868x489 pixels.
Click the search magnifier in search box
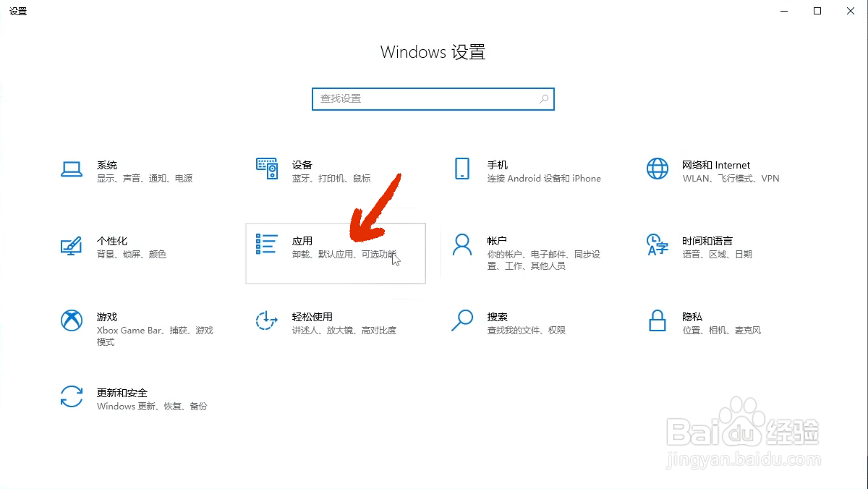(544, 99)
